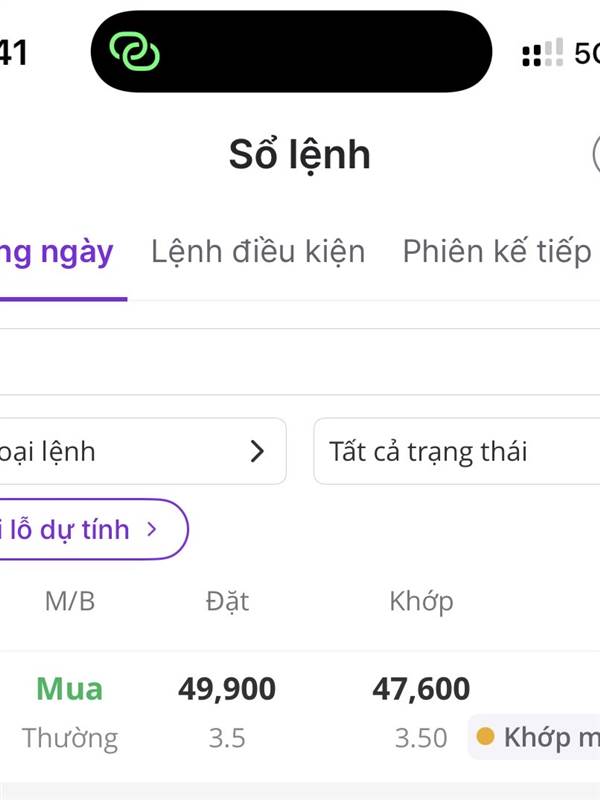This screenshot has width=600, height=800.
Task: Tap the cellular signal bars icon
Action: [542, 53]
